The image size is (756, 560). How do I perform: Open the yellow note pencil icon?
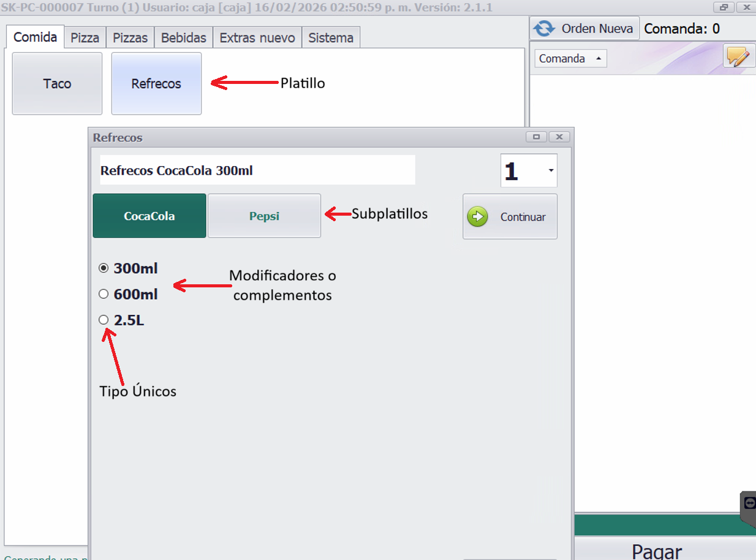[738, 57]
